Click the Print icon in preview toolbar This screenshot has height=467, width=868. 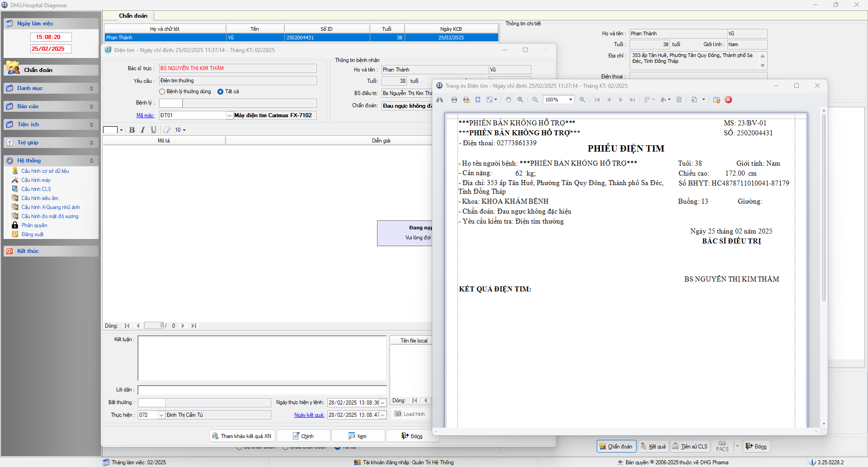(x=454, y=100)
